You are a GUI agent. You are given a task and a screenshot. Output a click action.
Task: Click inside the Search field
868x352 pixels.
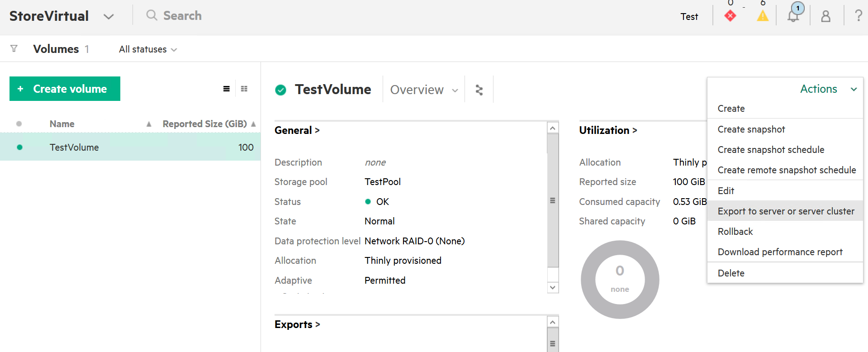tap(182, 16)
